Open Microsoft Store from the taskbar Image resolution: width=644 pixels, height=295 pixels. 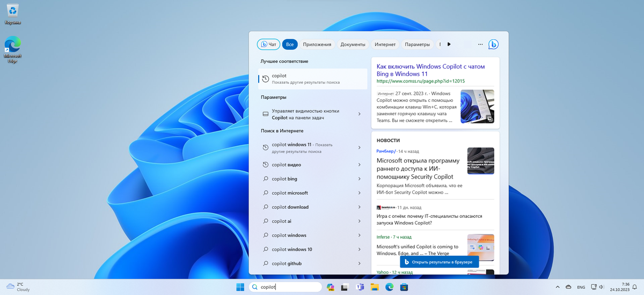pyautogui.click(x=404, y=287)
